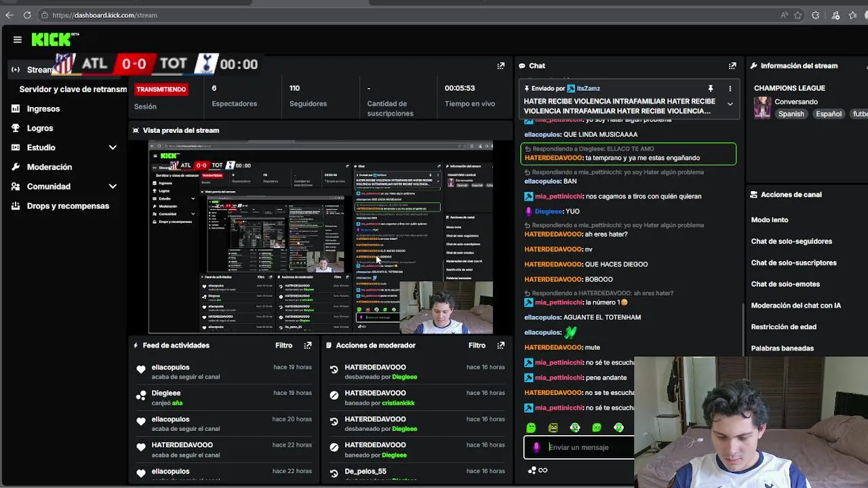Toggle Chat de solo-seguidores

(791, 241)
